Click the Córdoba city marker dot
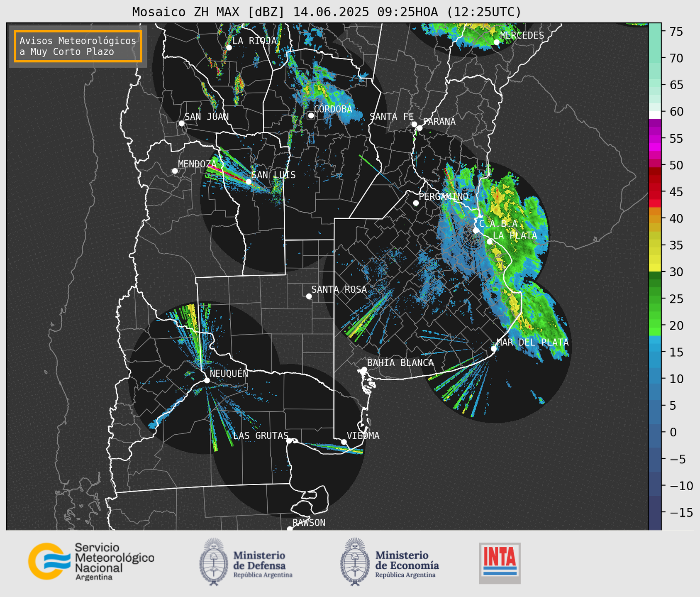 311,115
